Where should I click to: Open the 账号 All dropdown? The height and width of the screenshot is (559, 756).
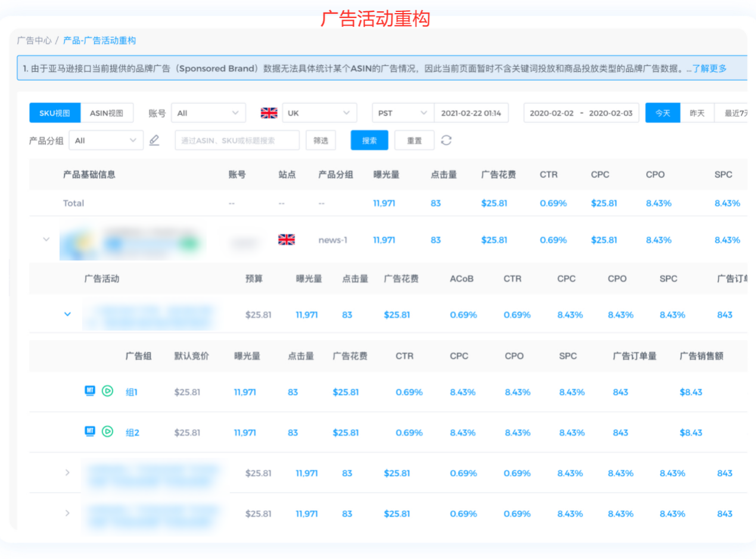pos(209,113)
